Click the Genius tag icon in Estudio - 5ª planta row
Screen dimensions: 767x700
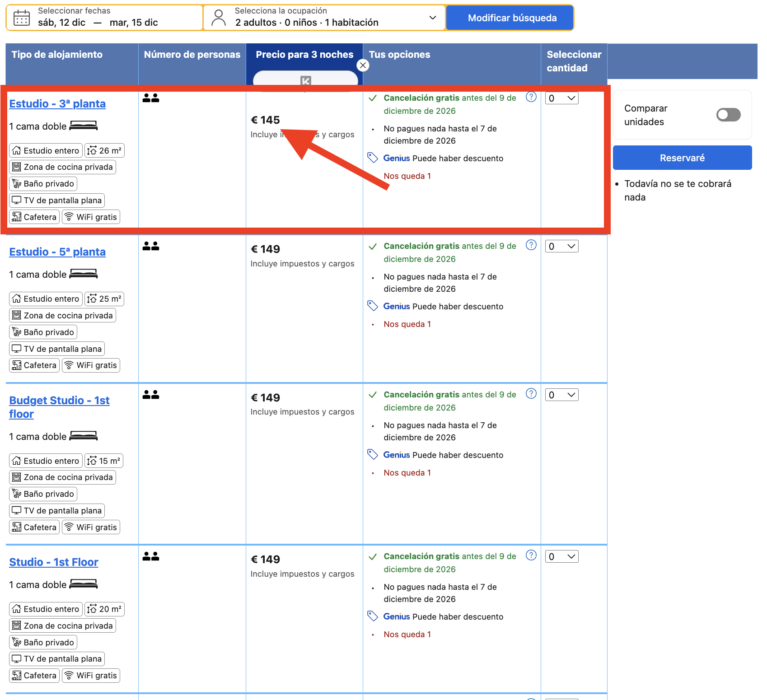tap(373, 306)
